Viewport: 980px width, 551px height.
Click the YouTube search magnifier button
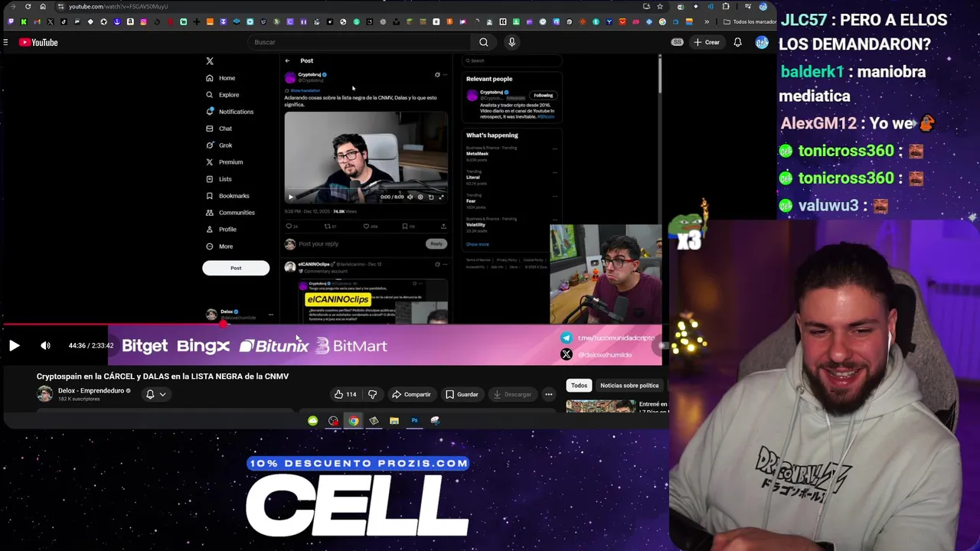point(483,42)
